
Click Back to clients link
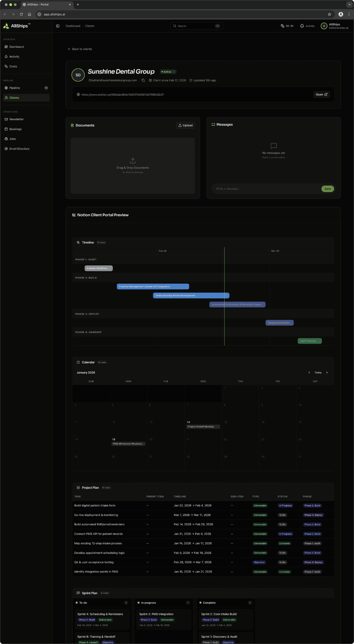(x=80, y=49)
